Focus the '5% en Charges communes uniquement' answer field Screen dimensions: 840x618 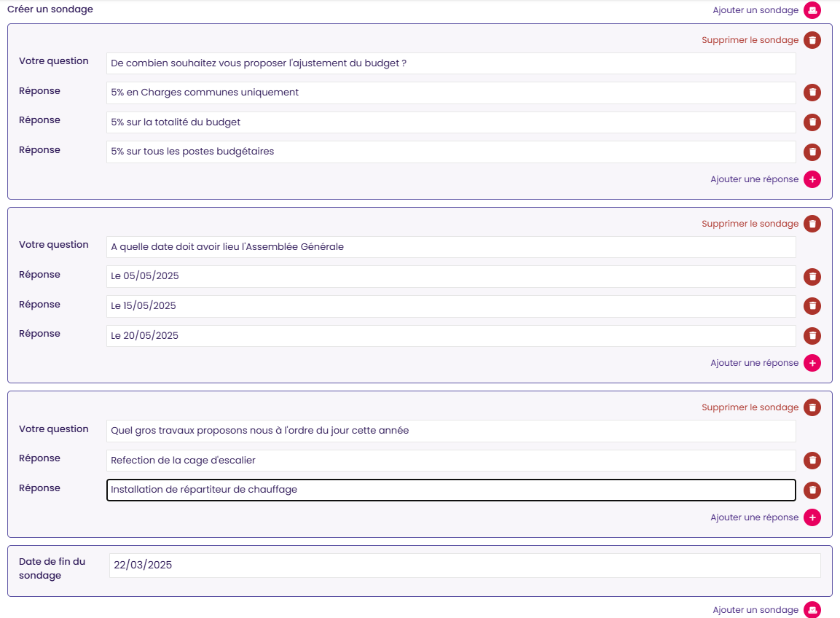(x=451, y=93)
